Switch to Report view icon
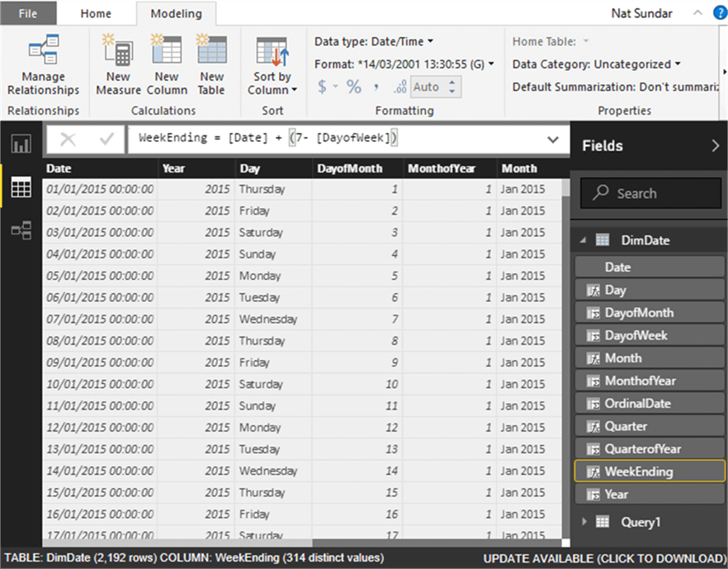Image resolution: width=728 pixels, height=569 pixels. [x=21, y=144]
